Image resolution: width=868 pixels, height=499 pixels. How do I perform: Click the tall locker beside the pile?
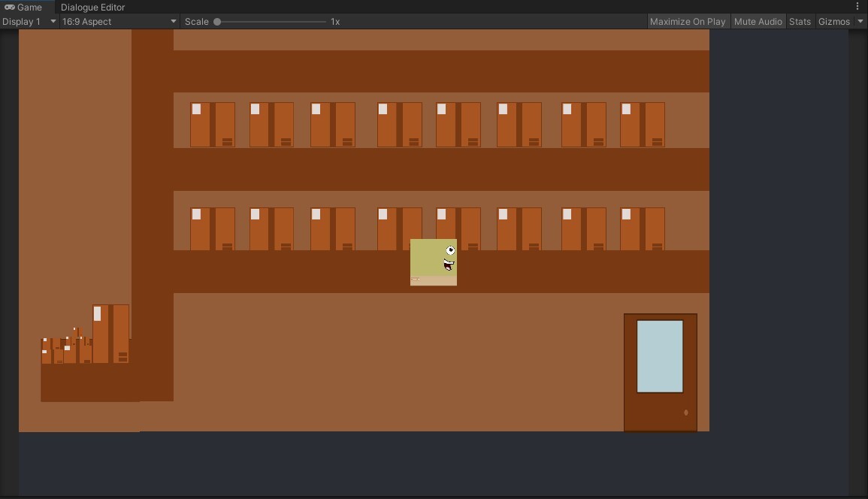pyautogui.click(x=110, y=334)
